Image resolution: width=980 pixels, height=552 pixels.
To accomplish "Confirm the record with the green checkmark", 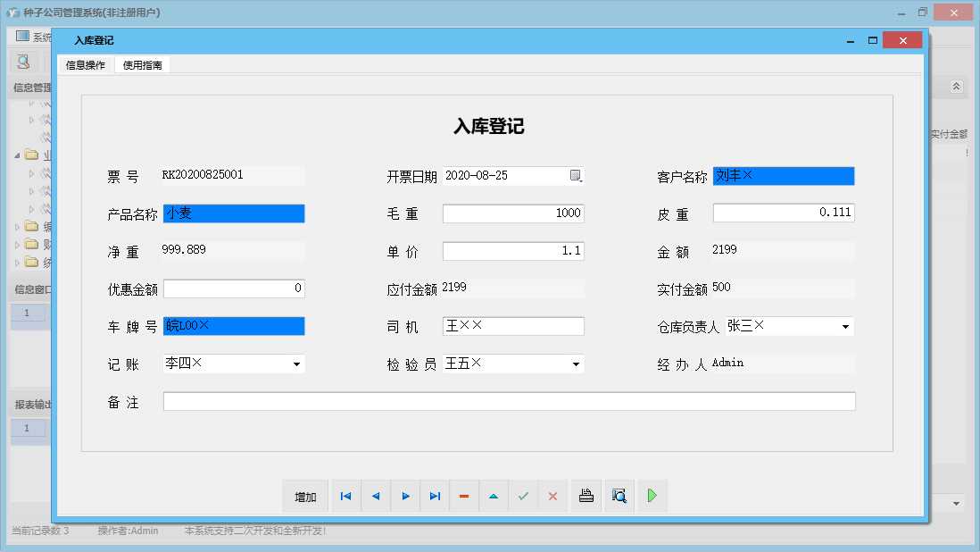I will pos(523,496).
